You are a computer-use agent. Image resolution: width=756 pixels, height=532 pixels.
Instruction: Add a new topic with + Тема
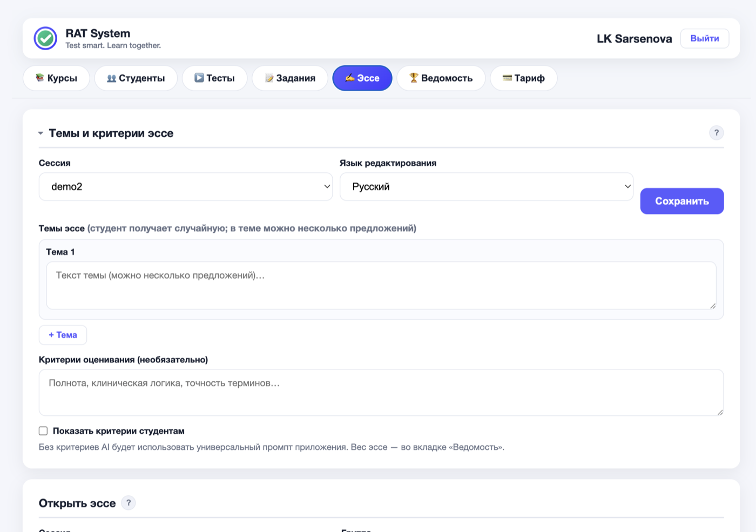(x=63, y=335)
